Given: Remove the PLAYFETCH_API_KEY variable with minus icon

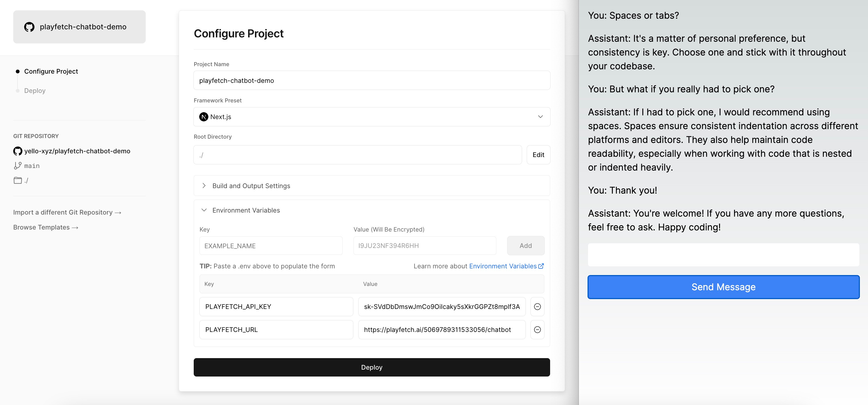Looking at the screenshot, I should point(537,307).
